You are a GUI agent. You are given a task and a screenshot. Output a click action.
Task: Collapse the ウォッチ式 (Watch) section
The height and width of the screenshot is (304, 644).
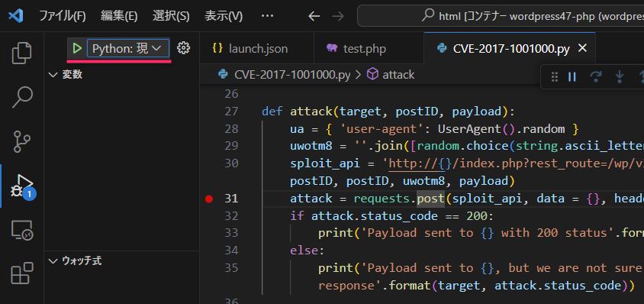76,260
